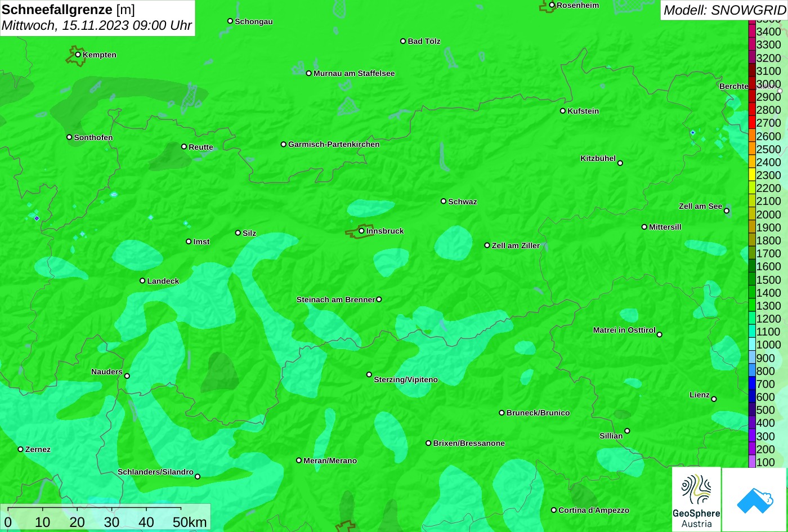
Task: Click the Brixen/Bressanone town label
Action: tap(469, 443)
